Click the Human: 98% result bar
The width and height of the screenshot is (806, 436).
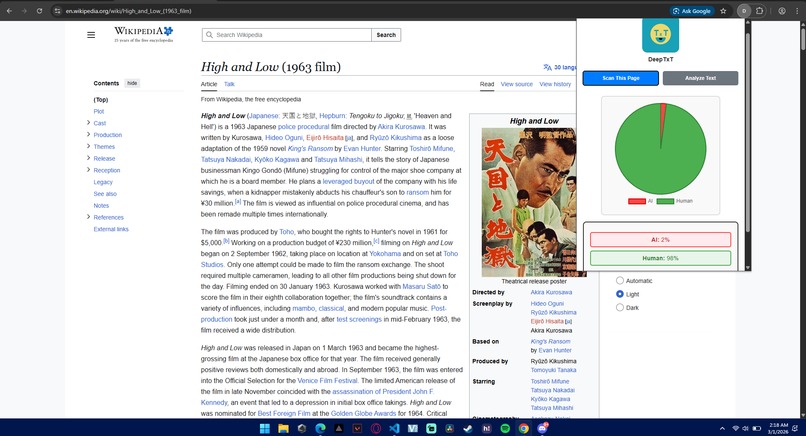point(660,258)
